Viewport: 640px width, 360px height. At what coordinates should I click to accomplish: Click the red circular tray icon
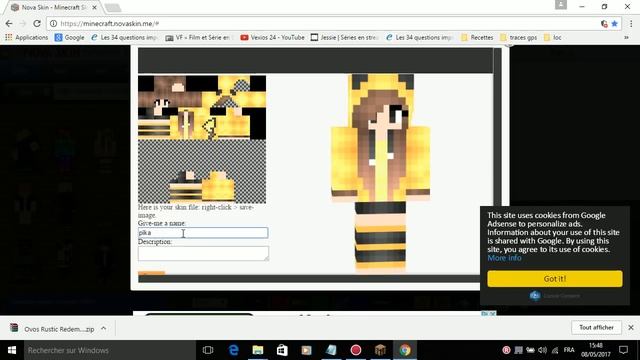(x=506, y=350)
